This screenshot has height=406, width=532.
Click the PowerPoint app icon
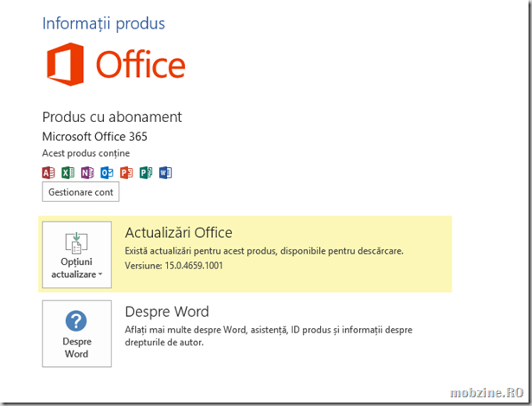coord(126,172)
